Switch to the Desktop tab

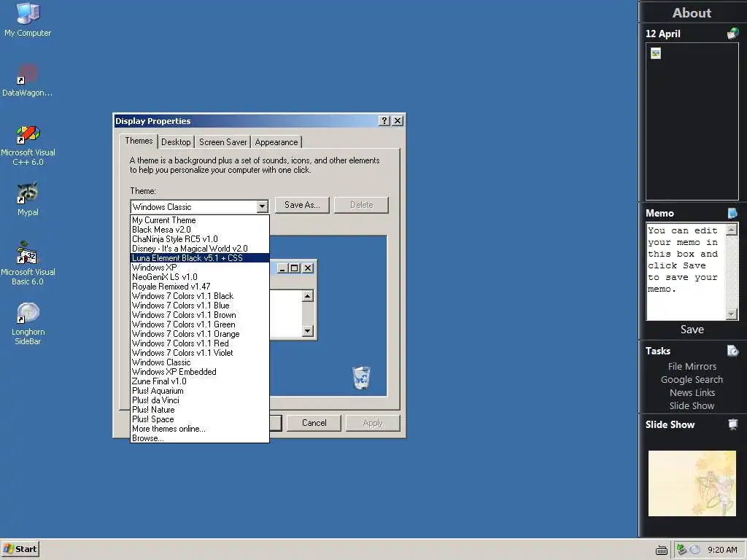coord(176,142)
